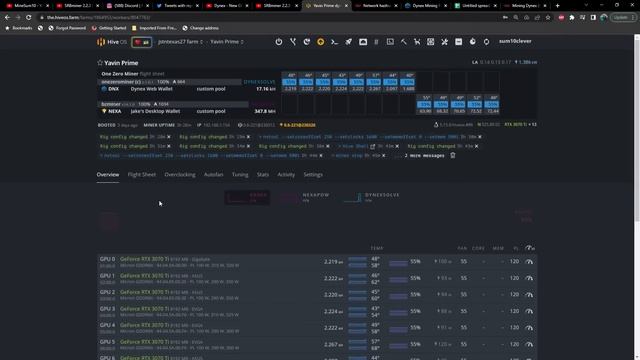
Task: Open the browser extensions puzzle icon
Action: 572,18
